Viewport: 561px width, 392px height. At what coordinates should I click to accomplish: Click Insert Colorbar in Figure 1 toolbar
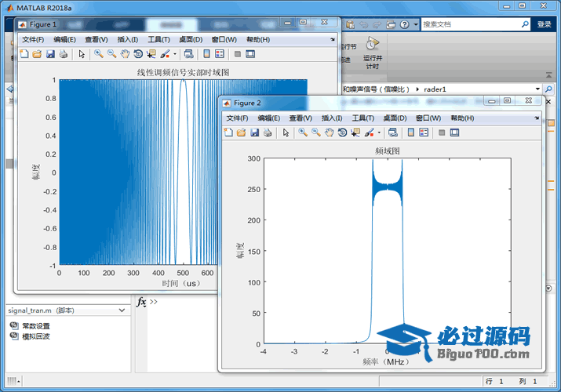click(206, 54)
